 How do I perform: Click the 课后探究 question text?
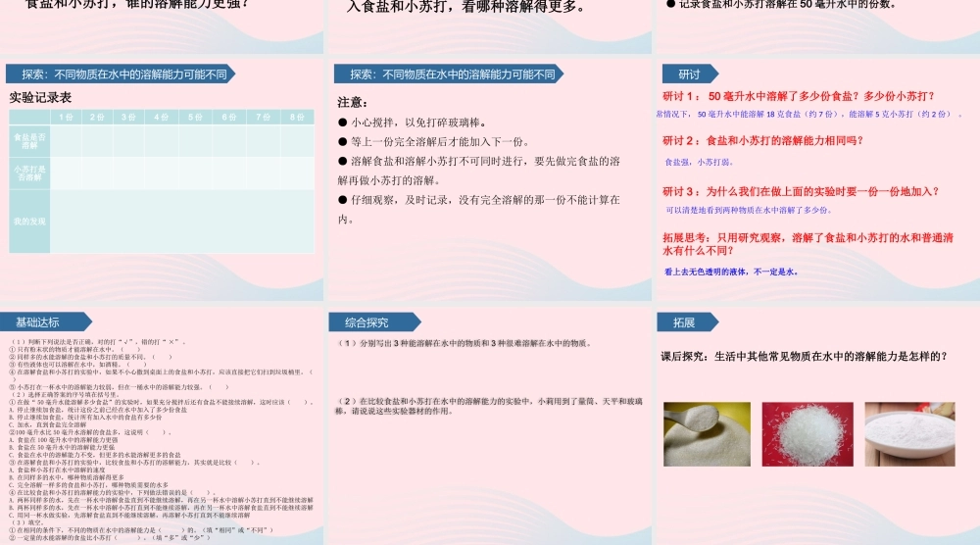click(x=804, y=356)
